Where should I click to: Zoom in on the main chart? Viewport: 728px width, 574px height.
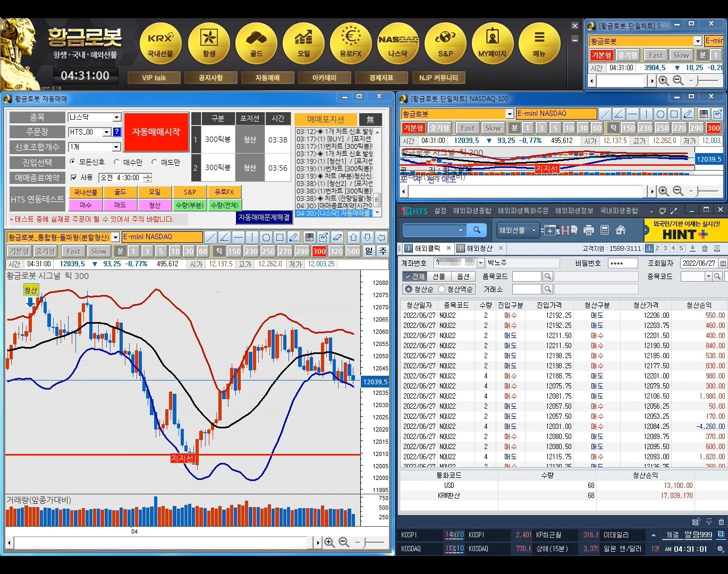pos(329,543)
